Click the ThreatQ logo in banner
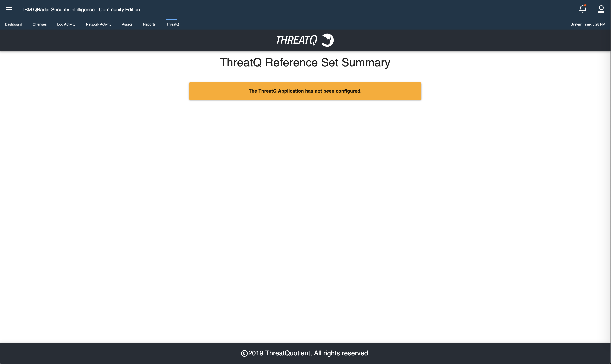The image size is (611, 364). pyautogui.click(x=305, y=40)
